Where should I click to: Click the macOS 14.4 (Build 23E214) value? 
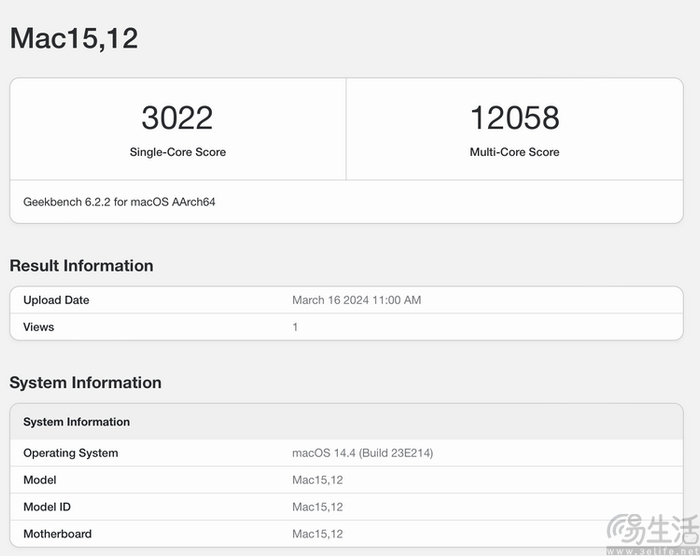[x=362, y=453]
